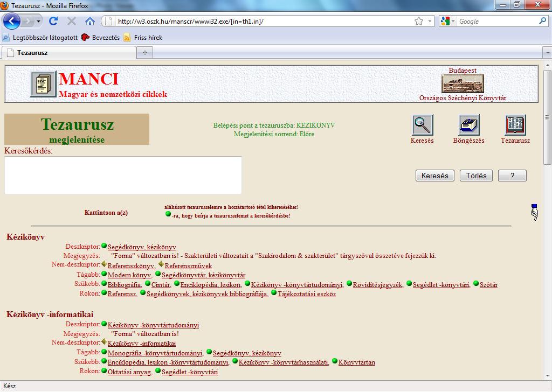Click the Firefox back arrow button

coord(12,21)
